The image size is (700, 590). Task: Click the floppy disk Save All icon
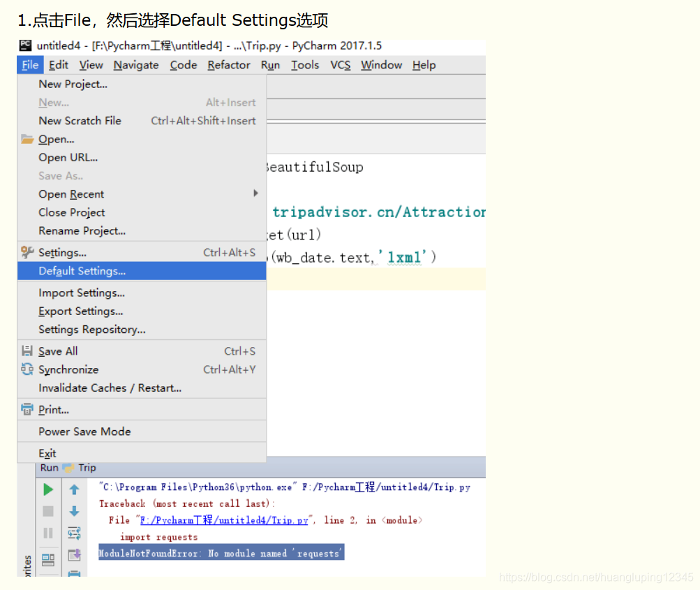(27, 351)
